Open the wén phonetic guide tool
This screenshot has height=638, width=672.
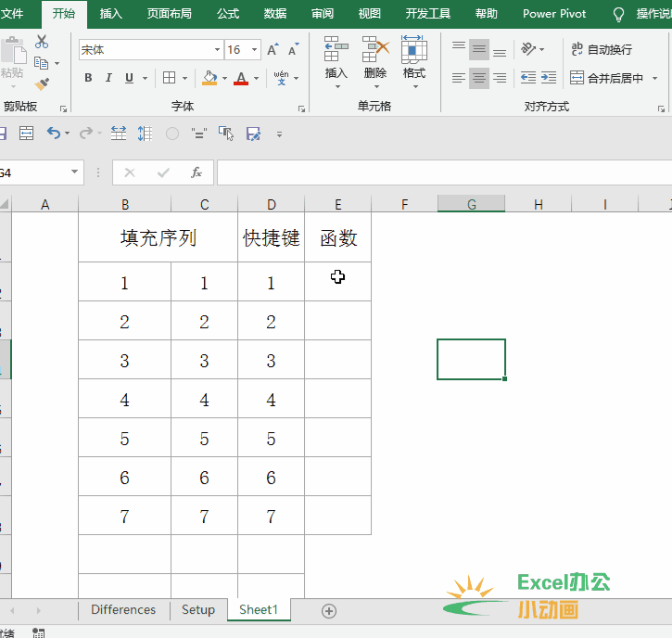coord(281,78)
